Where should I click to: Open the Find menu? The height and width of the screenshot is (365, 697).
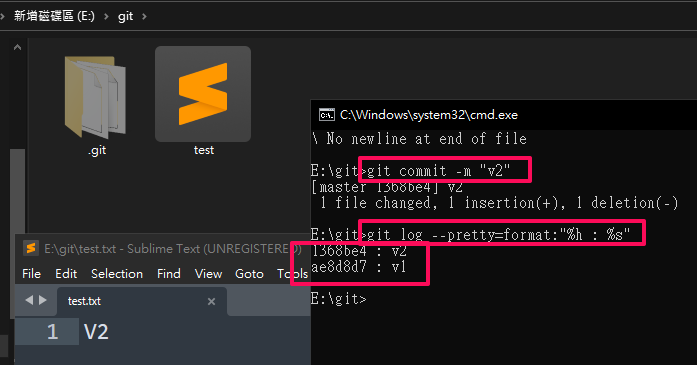(168, 273)
